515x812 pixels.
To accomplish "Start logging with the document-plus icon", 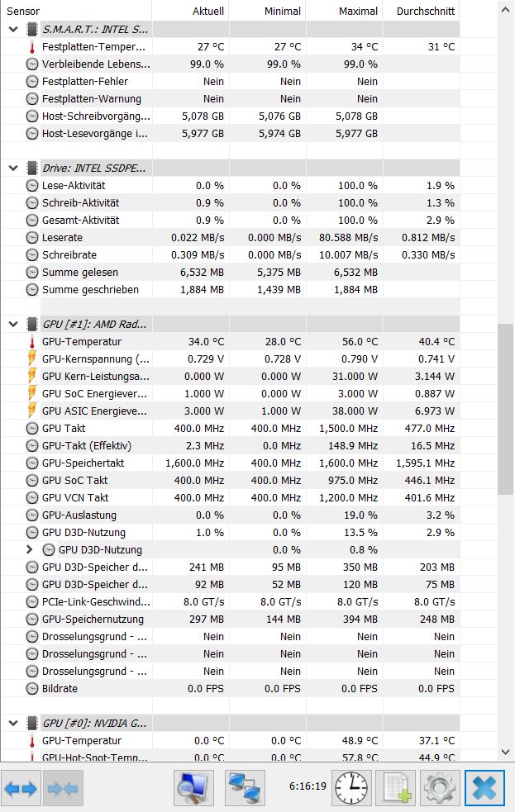I will tap(395, 789).
